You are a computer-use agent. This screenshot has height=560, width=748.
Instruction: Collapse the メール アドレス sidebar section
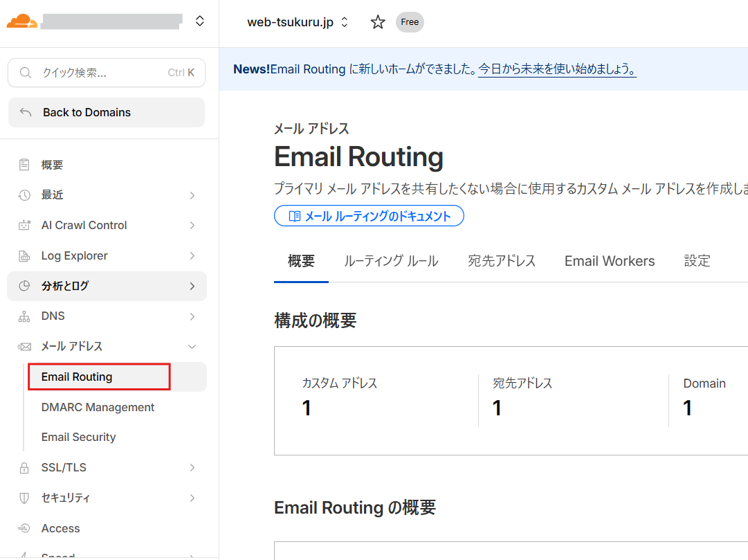click(x=192, y=346)
